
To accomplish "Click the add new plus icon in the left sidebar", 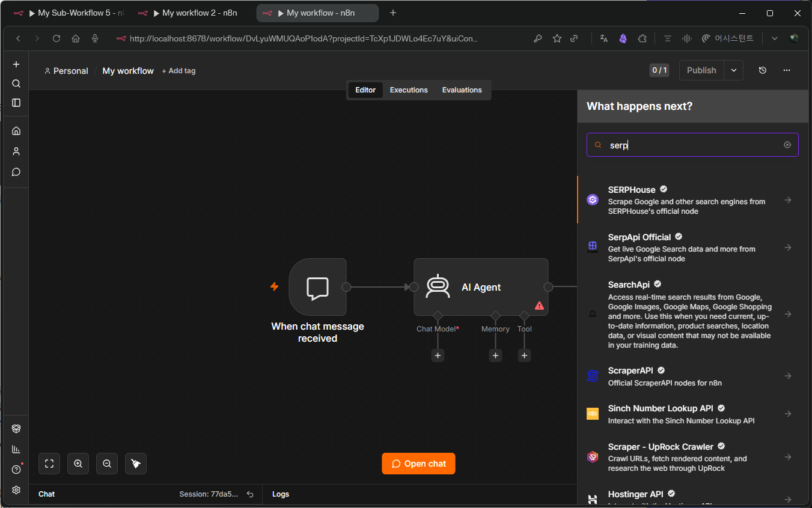I will (16, 64).
